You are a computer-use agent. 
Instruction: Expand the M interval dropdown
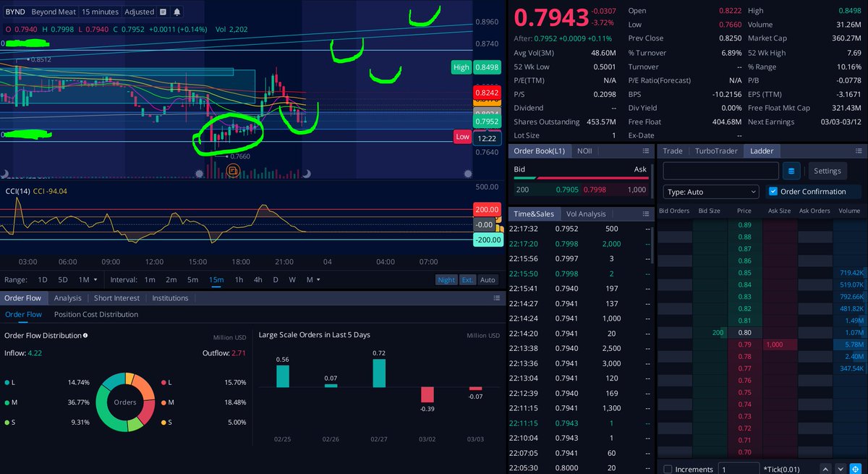click(313, 280)
